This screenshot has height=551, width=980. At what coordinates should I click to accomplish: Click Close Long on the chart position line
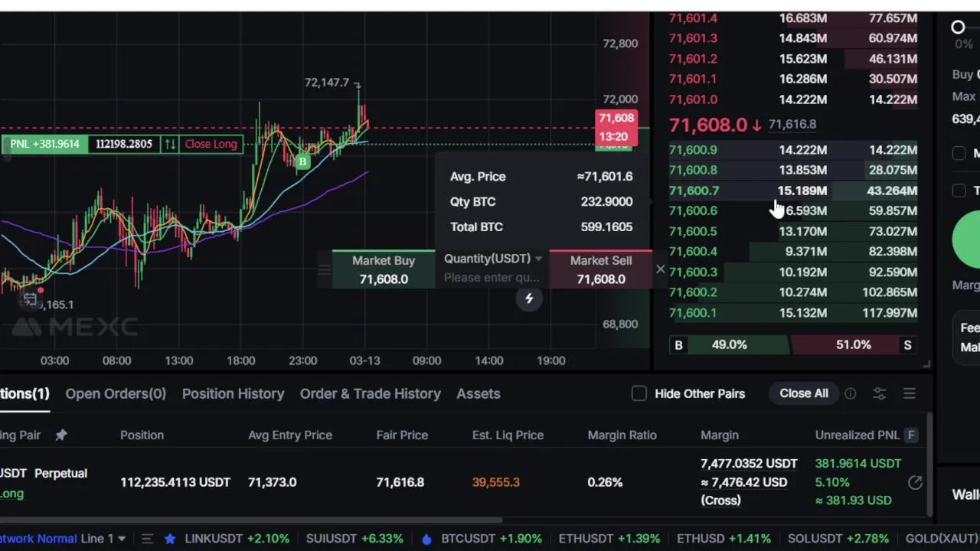tap(211, 144)
